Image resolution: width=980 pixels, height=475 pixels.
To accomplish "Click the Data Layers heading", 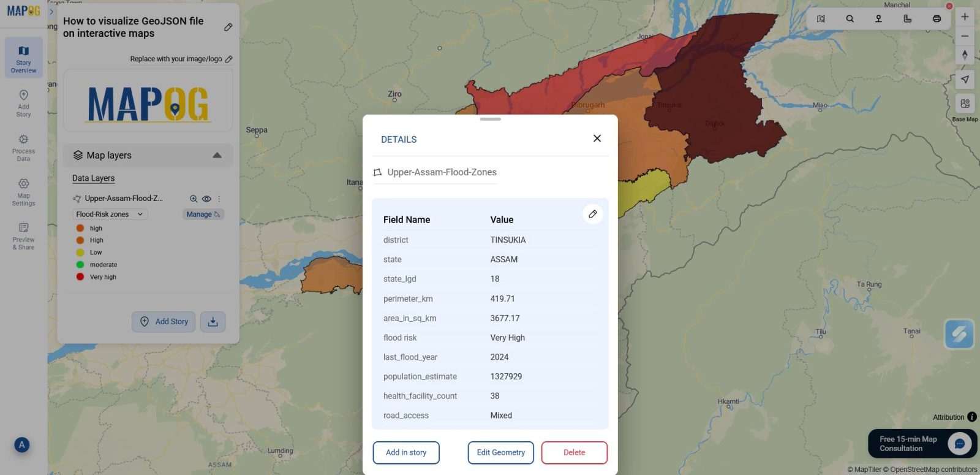I will (x=93, y=178).
